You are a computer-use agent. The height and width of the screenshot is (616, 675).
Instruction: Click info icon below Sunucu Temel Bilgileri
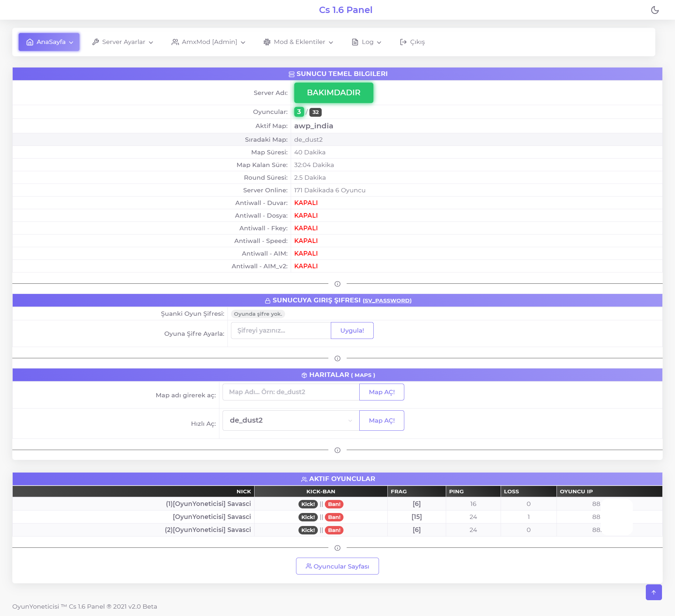pos(337,284)
